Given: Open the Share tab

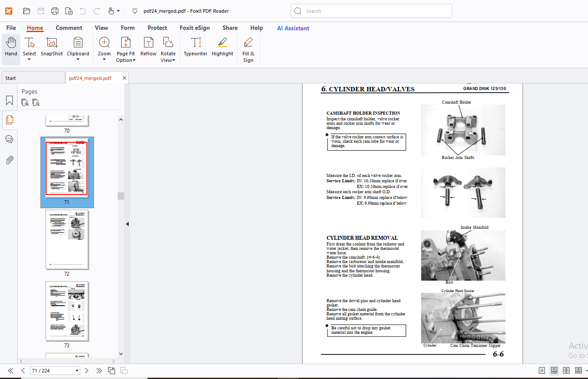Looking at the screenshot, I should pyautogui.click(x=230, y=28).
